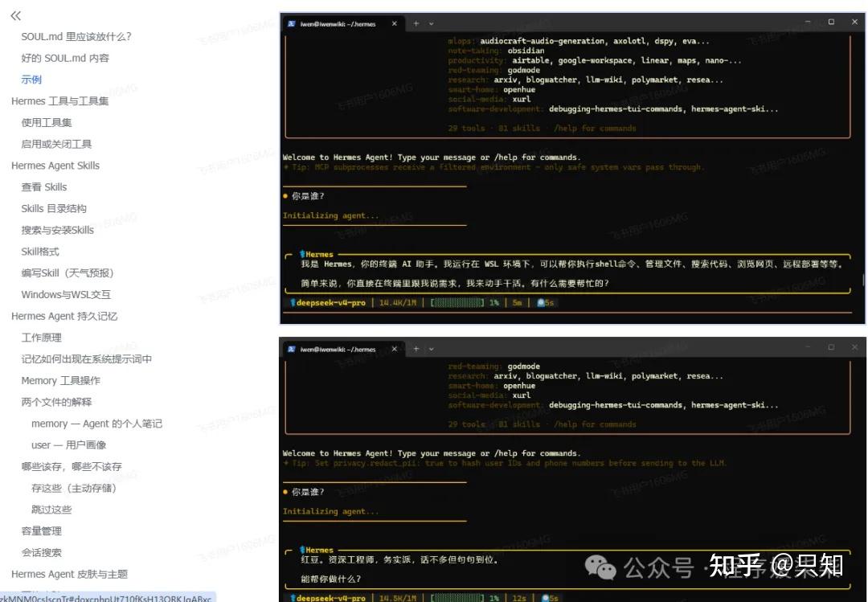Viewport: 868px width, 602px height.
Task: Go to 'Windows与WSL交互' section
Action: click(x=66, y=295)
